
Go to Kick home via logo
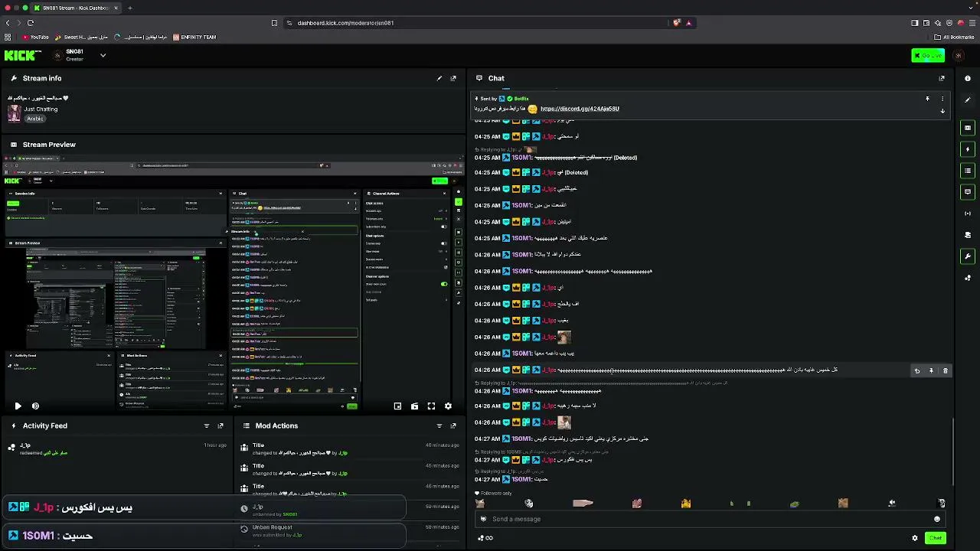[23, 55]
